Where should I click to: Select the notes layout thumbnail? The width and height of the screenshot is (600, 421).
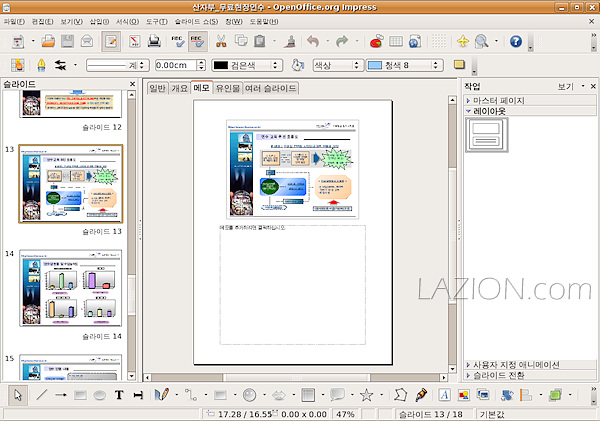[x=486, y=135]
